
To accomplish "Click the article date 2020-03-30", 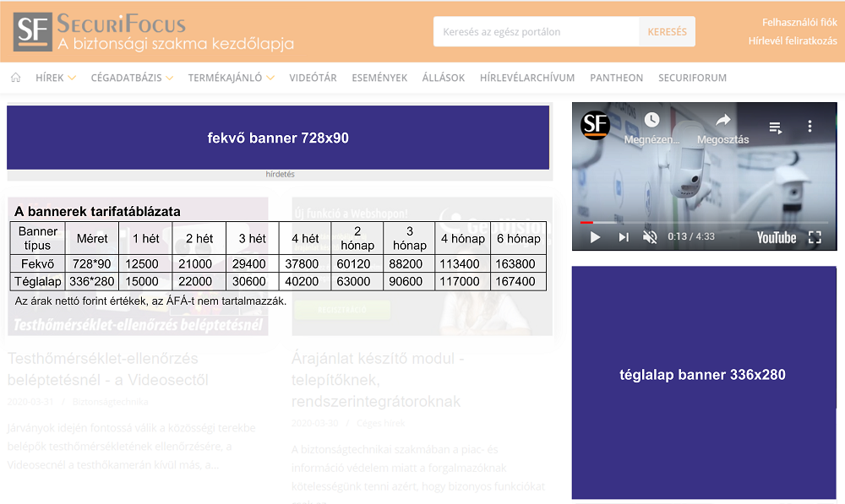I will pyautogui.click(x=314, y=423).
